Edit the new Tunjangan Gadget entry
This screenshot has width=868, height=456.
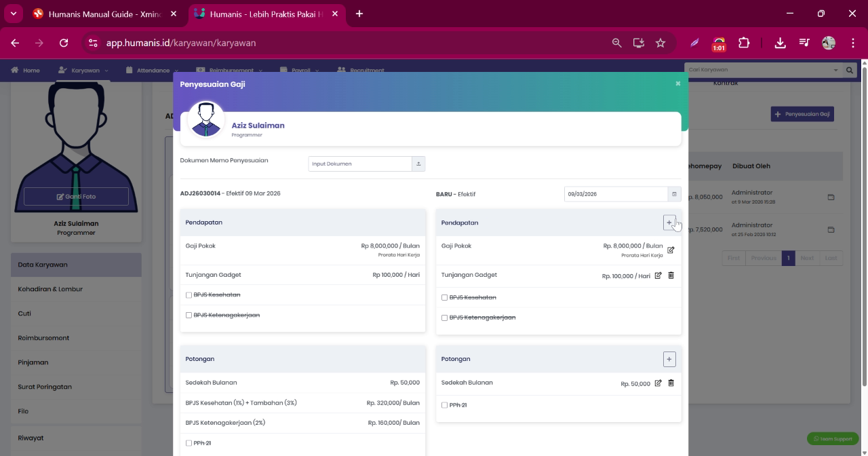tap(658, 275)
